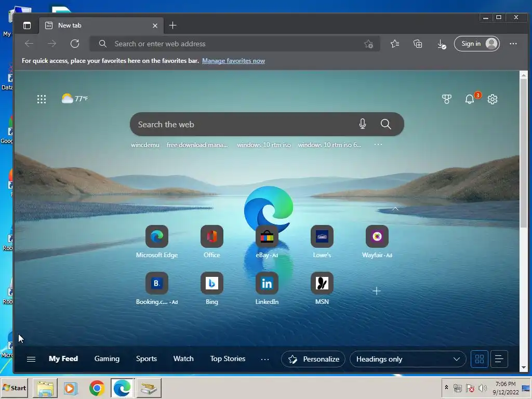The image size is (532, 399).
Task: Click the Personalize button
Action: click(313, 359)
